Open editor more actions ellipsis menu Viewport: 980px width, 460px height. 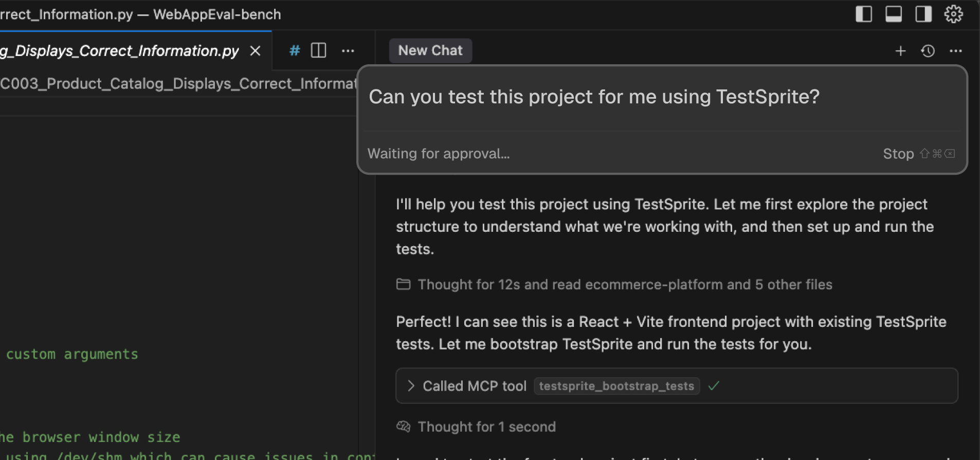[x=348, y=50]
